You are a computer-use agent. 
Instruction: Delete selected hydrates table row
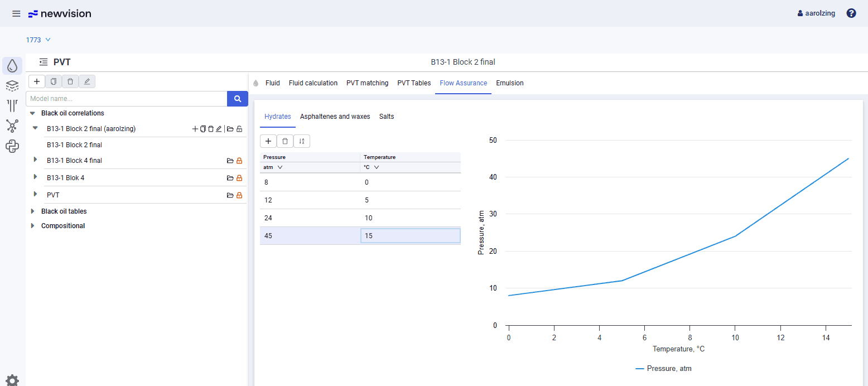(x=285, y=141)
